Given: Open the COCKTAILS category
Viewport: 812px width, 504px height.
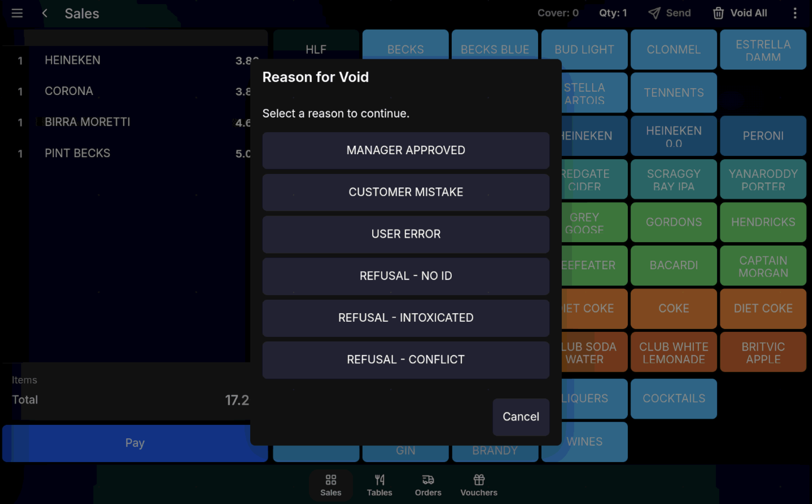Looking at the screenshot, I should (674, 399).
